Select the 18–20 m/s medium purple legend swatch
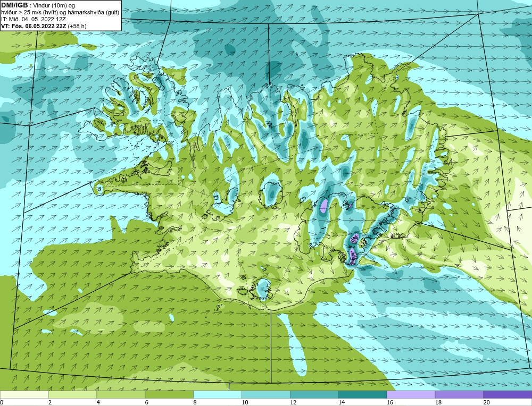The height and width of the screenshot is (406, 532). click(459, 394)
